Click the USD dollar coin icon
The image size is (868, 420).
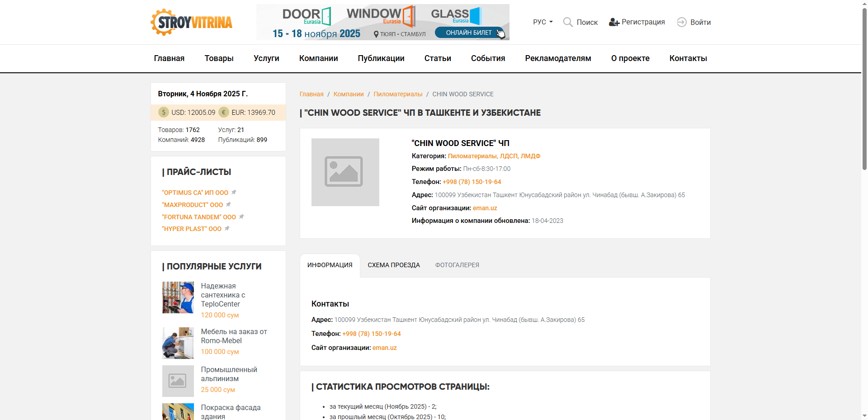tap(163, 113)
